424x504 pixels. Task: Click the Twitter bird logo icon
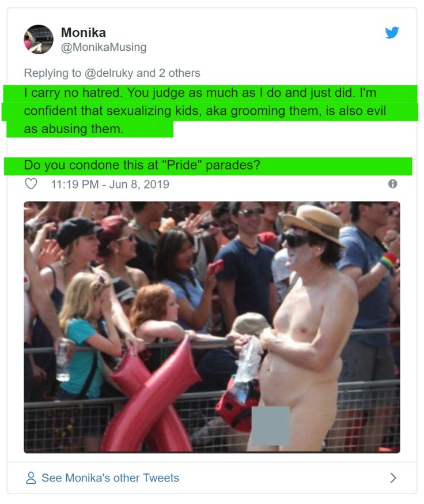(x=392, y=32)
